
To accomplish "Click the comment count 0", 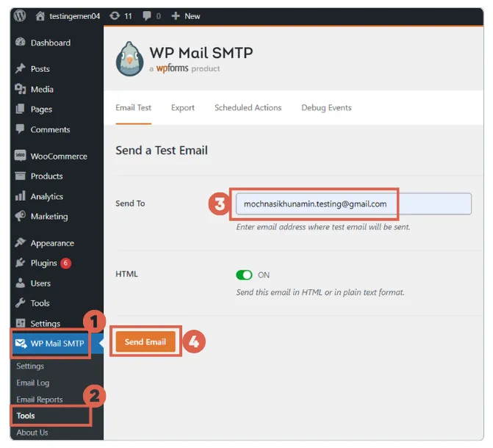I will 159,16.
